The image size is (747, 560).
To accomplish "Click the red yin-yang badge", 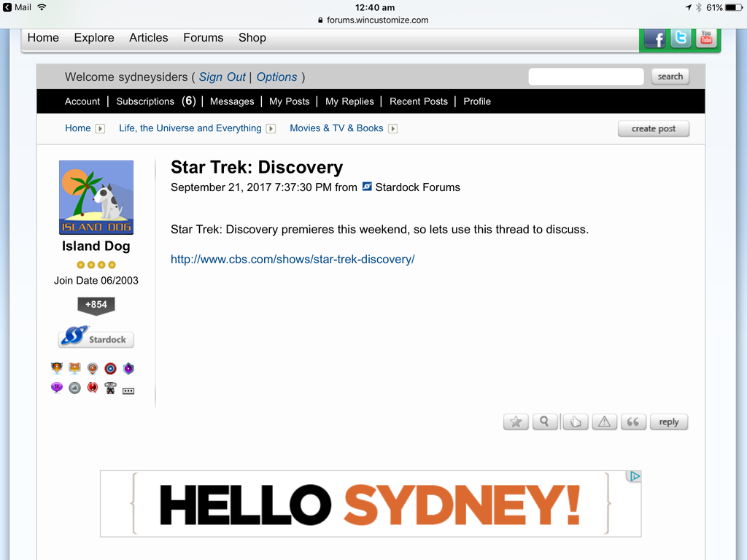I will (93, 388).
